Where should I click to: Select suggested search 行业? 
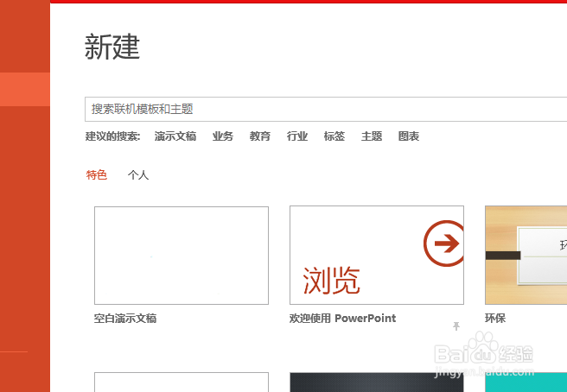click(x=297, y=136)
